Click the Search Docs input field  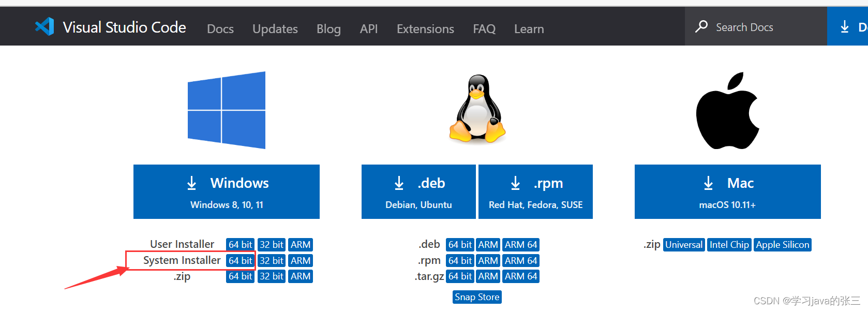[x=756, y=27]
